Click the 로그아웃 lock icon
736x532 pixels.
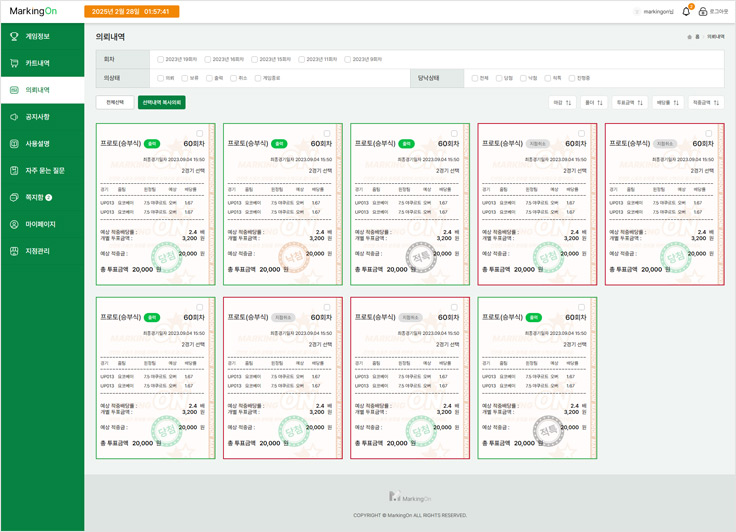point(703,12)
